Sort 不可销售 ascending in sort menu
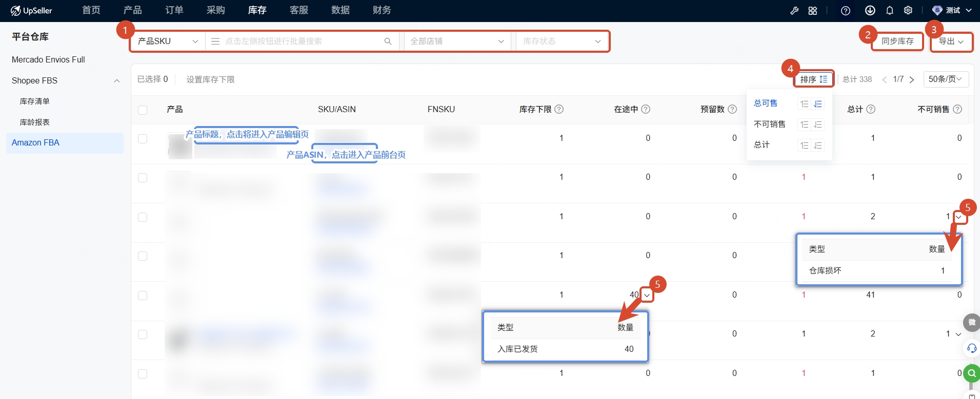Image resolution: width=980 pixels, height=399 pixels. (805, 124)
